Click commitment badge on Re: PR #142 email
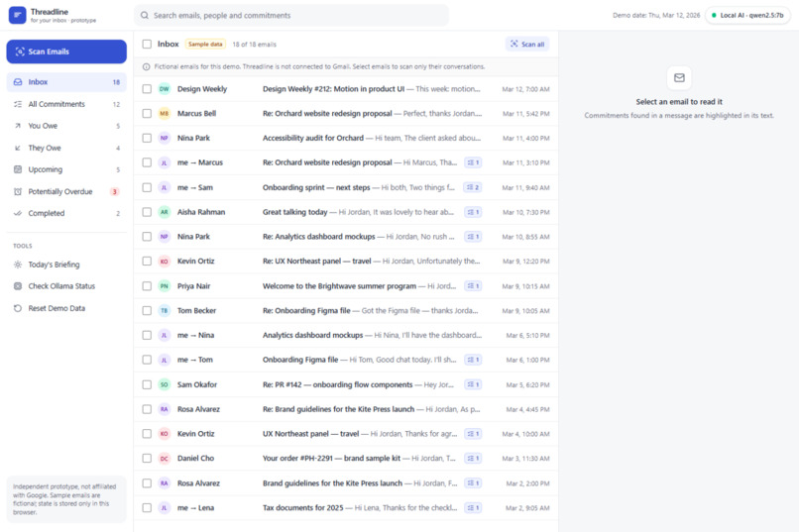Viewport: 799px width, 532px height. [x=473, y=384]
